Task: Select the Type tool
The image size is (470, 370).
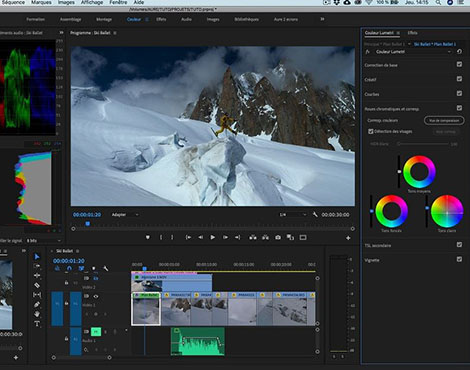Action: coord(37,324)
